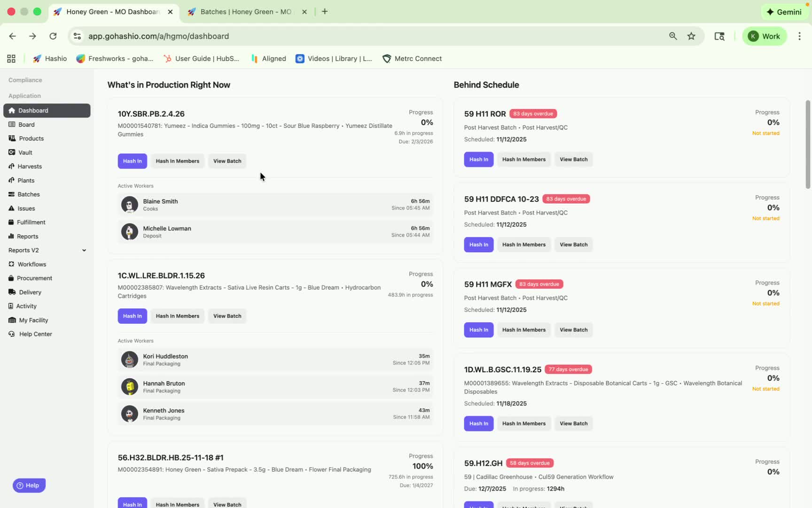This screenshot has width=812, height=508.
Task: Click the zoom magnifier icon in address bar
Action: click(x=673, y=36)
